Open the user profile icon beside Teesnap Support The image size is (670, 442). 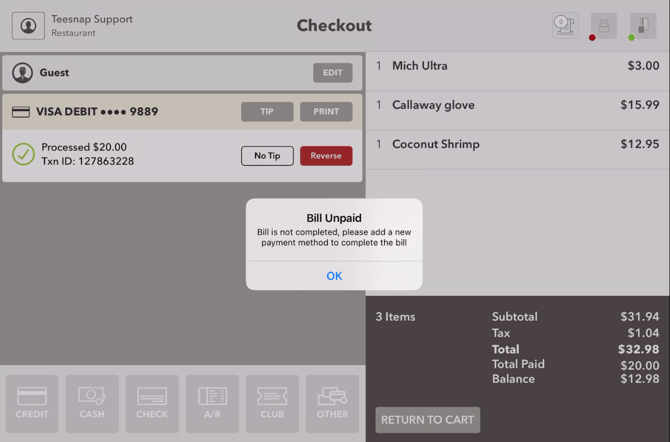coord(28,26)
